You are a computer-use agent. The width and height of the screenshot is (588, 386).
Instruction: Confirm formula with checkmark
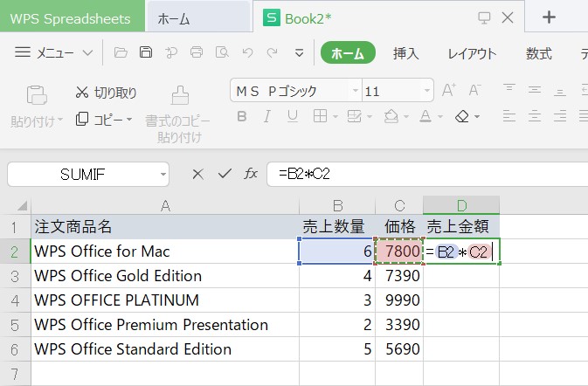tap(225, 174)
